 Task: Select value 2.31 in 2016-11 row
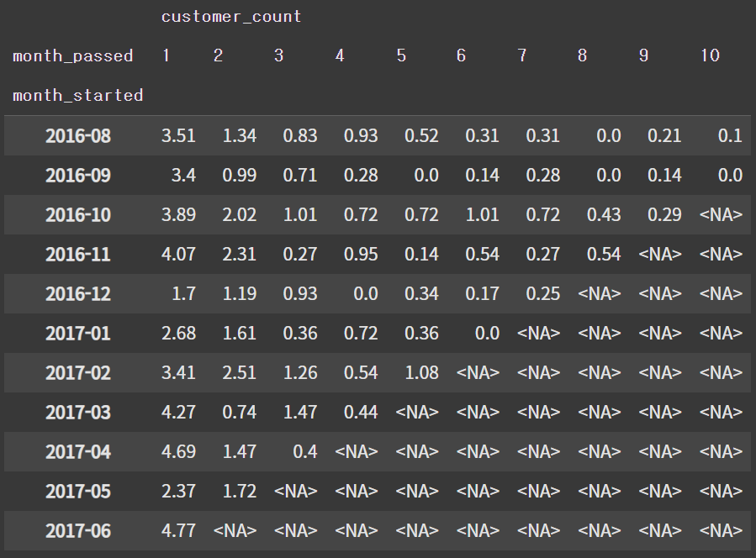click(x=239, y=255)
